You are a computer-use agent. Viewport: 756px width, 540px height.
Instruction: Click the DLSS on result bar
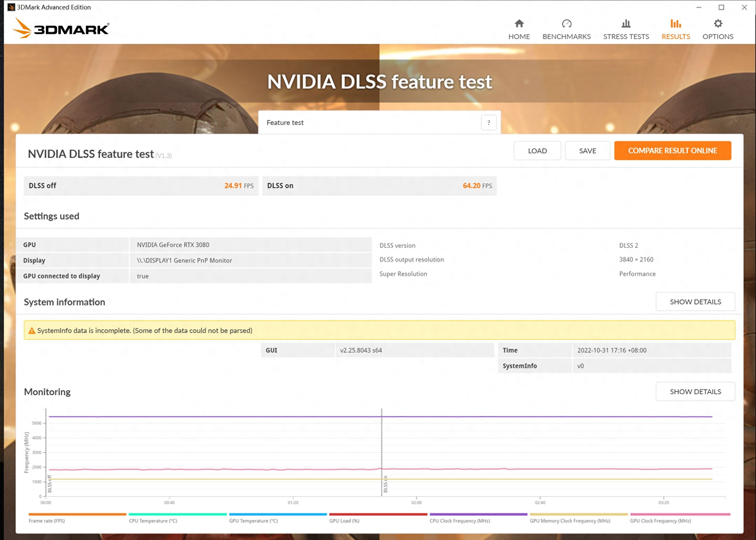pyautogui.click(x=379, y=186)
